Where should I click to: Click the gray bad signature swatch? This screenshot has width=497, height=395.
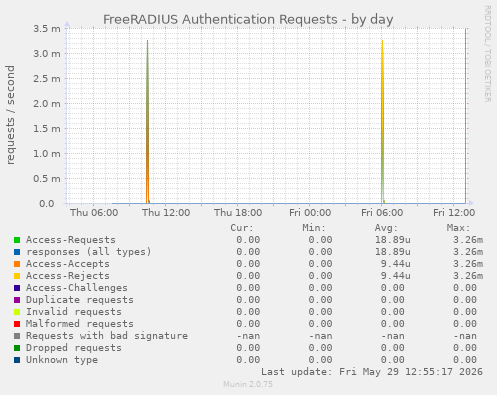pos(17,336)
